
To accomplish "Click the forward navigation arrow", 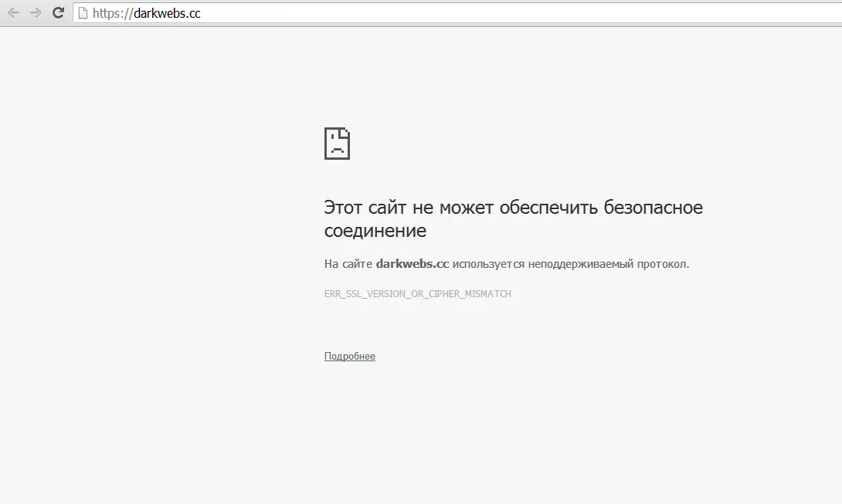I will 36,13.
